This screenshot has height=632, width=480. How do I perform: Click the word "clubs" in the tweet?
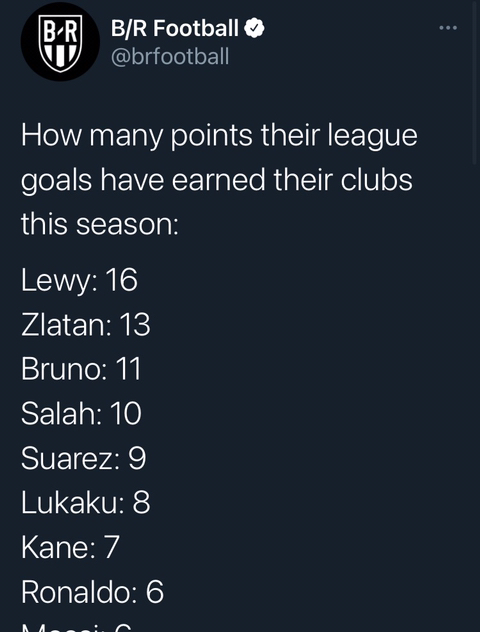377,180
